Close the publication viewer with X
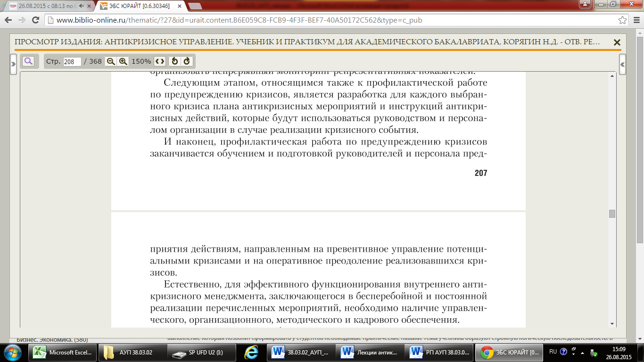The image size is (644, 362). (x=617, y=42)
